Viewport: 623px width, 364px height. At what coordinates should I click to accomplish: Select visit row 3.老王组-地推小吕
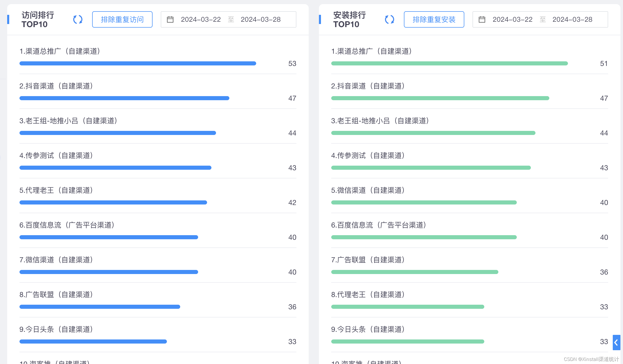click(x=158, y=126)
